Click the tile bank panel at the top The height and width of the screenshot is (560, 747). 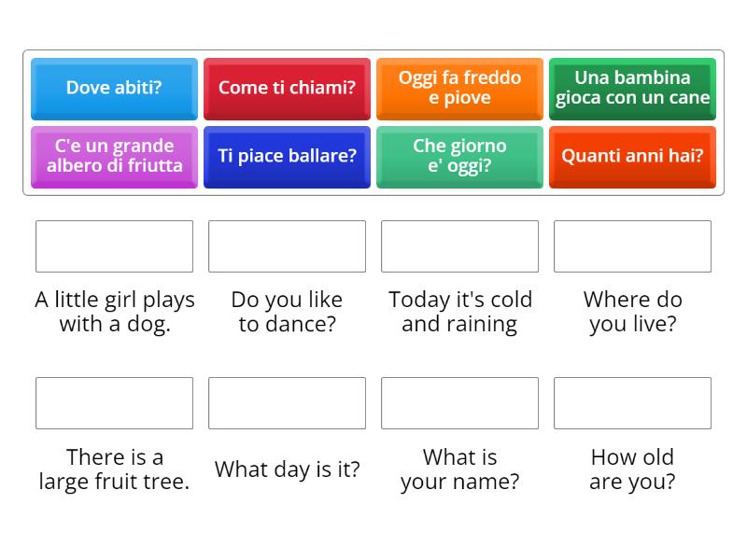[x=373, y=122]
